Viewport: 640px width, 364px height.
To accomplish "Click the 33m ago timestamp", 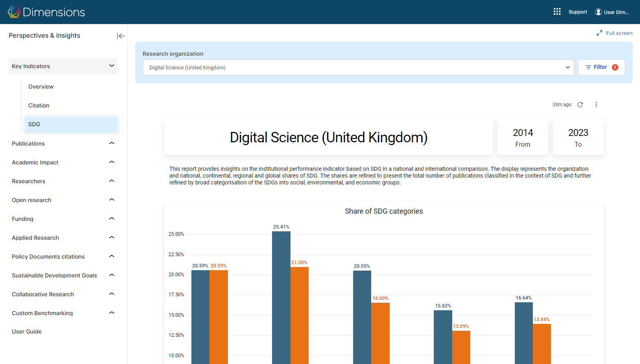I will point(562,105).
